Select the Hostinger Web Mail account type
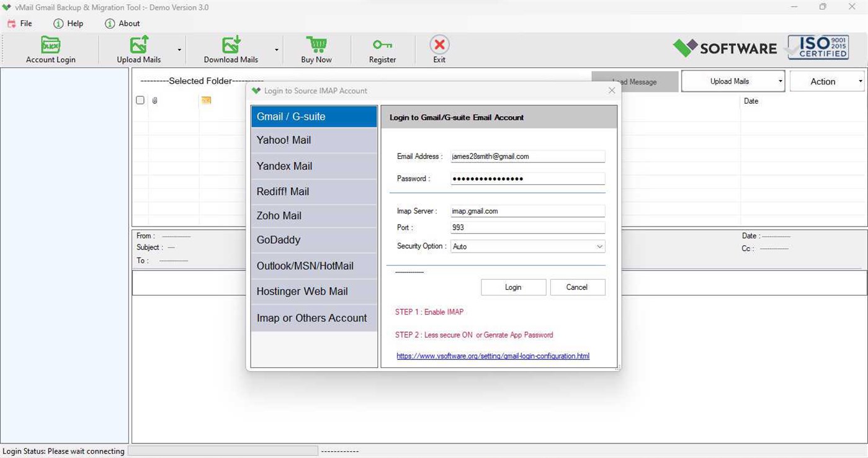This screenshot has width=868, height=458. pyautogui.click(x=314, y=292)
